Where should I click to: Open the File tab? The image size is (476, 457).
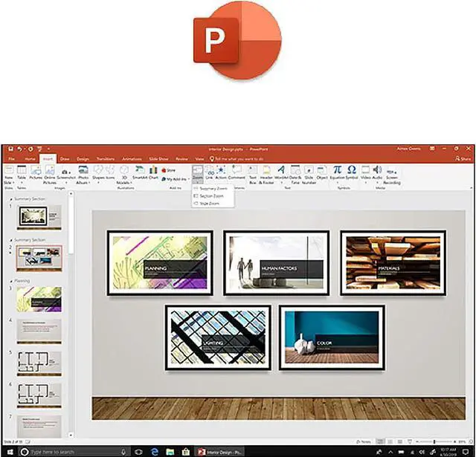tap(12, 159)
